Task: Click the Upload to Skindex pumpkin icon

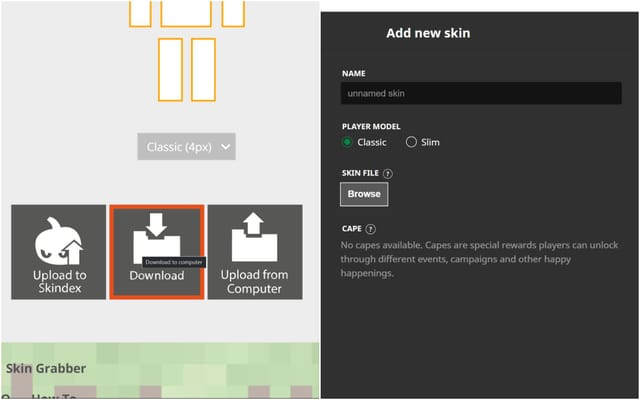Action: click(58, 241)
